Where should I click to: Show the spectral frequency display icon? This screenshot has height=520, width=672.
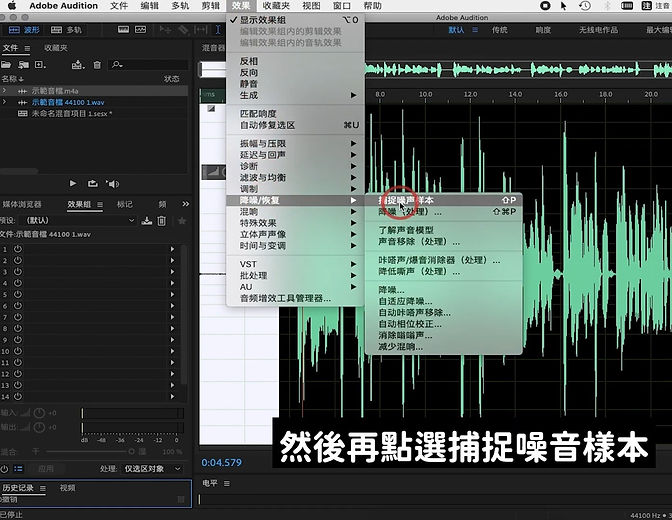[x=123, y=30]
